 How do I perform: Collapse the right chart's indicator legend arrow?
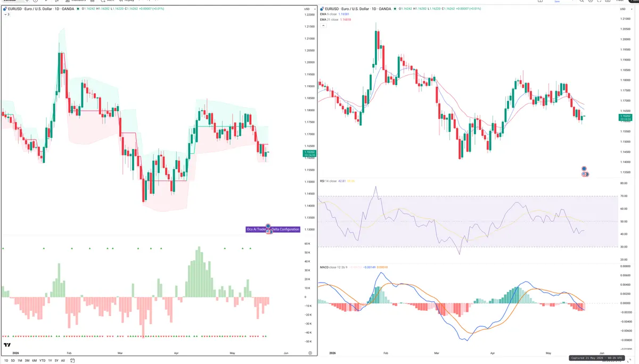click(323, 26)
